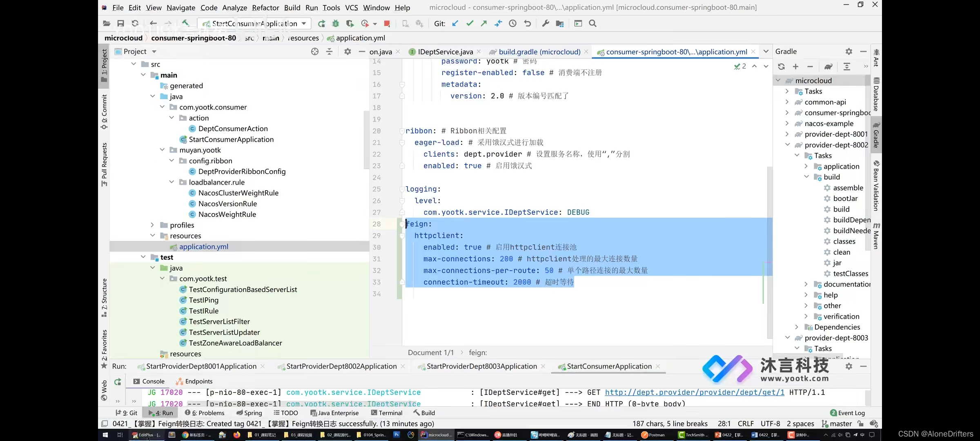Click Git push arrow icon
This screenshot has height=441, width=980.
click(484, 24)
